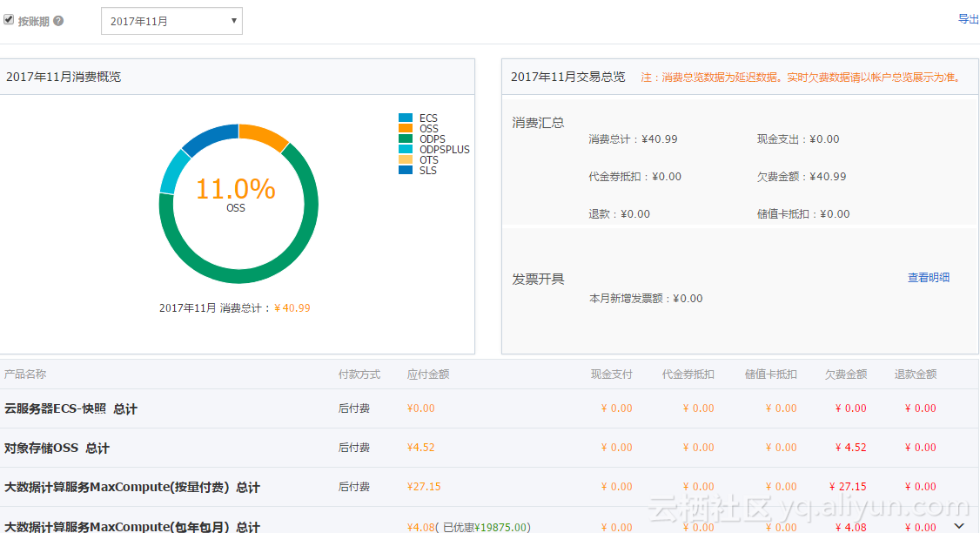Click the OSS legend color swatch
The image size is (980, 533).
(406, 128)
